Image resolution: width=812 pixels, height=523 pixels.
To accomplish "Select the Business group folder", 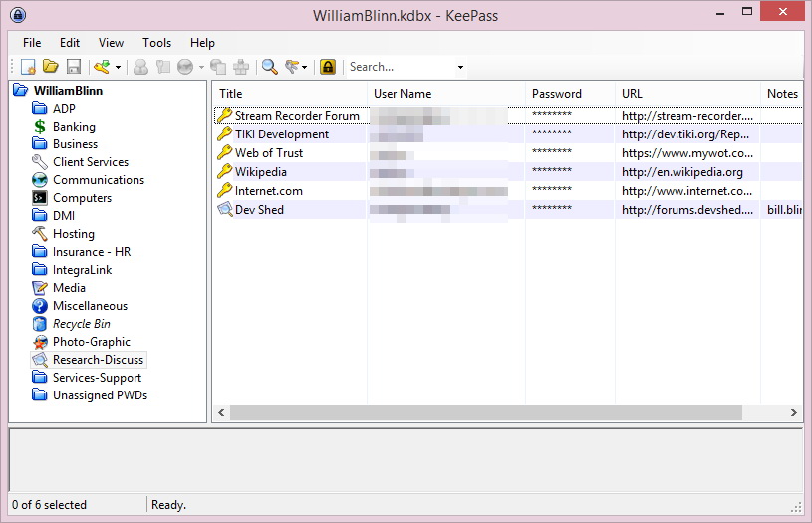I will click(75, 144).
